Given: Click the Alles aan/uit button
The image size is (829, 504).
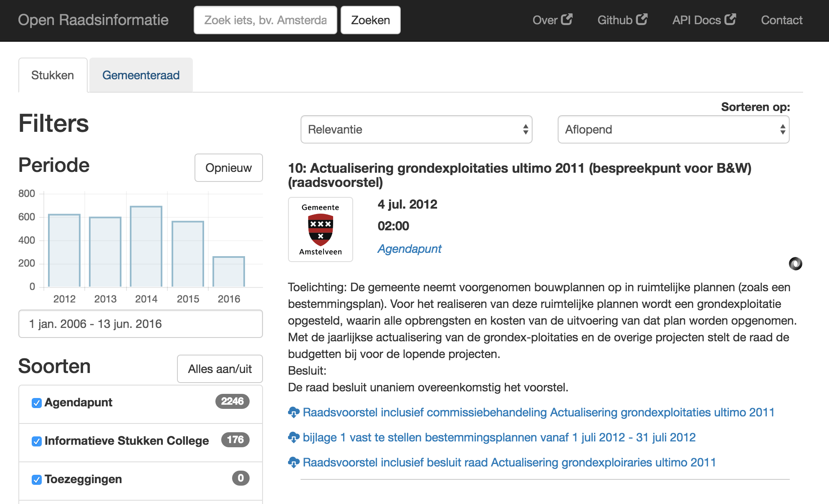Looking at the screenshot, I should click(220, 369).
